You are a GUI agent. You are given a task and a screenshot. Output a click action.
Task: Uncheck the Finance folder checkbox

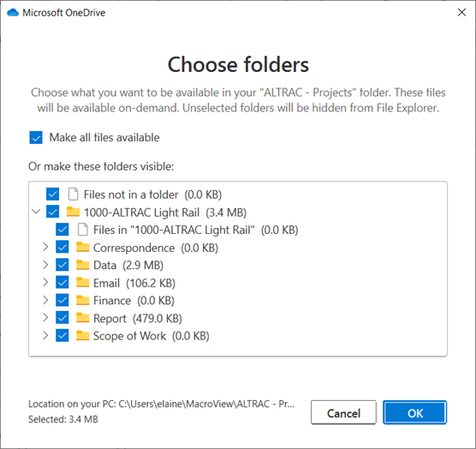[62, 300]
